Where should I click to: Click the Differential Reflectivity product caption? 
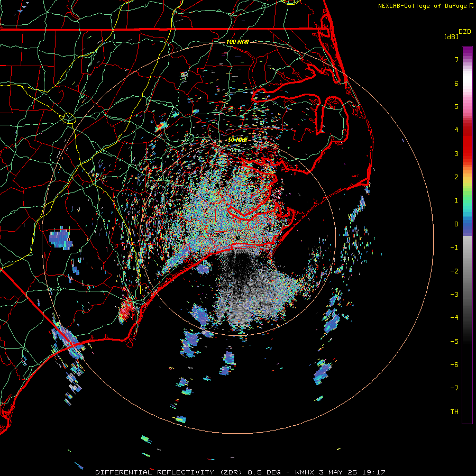pyautogui.click(x=241, y=472)
